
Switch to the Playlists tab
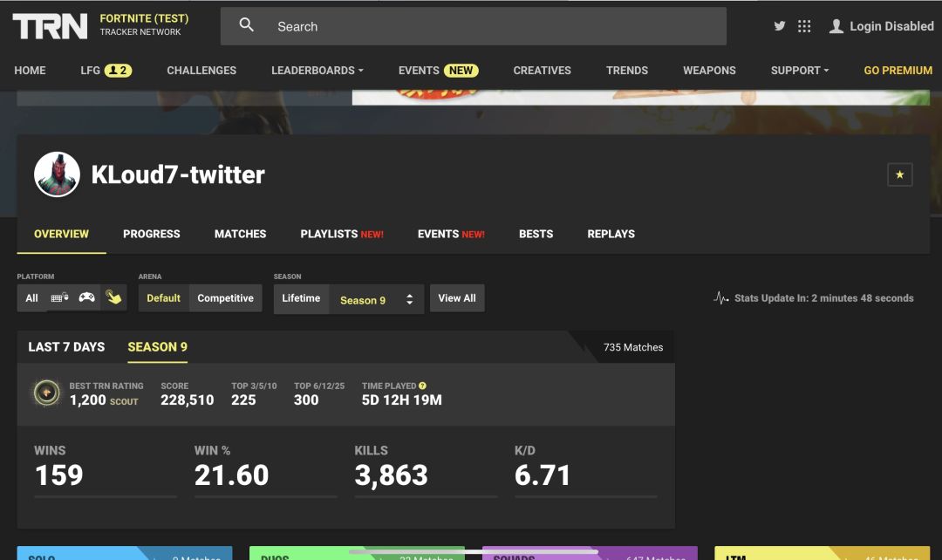[342, 234]
